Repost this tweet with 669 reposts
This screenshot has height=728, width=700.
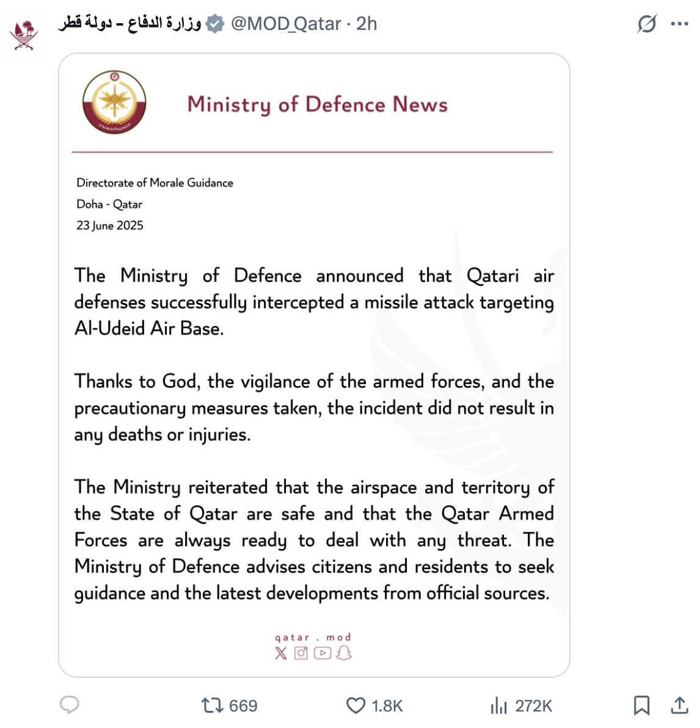(x=229, y=705)
